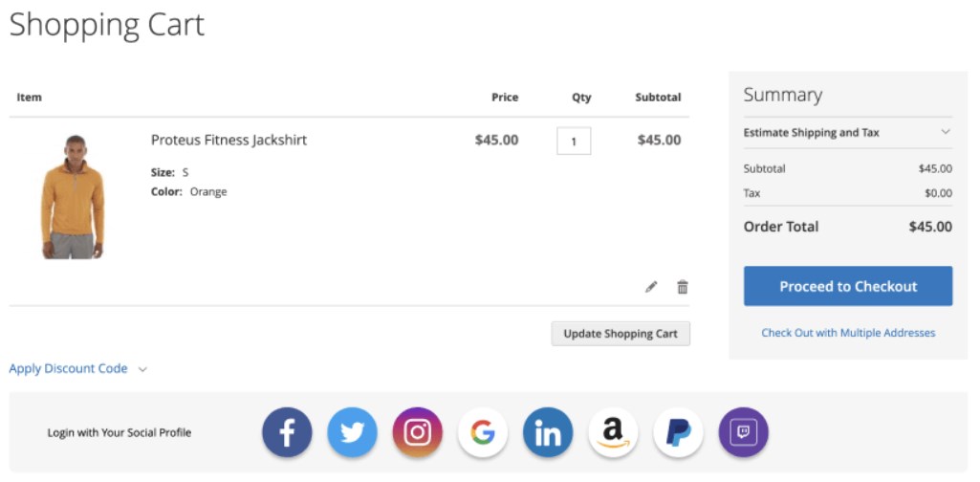Click the orange jackshirt product thumbnail
980x482 pixels.
point(72,197)
